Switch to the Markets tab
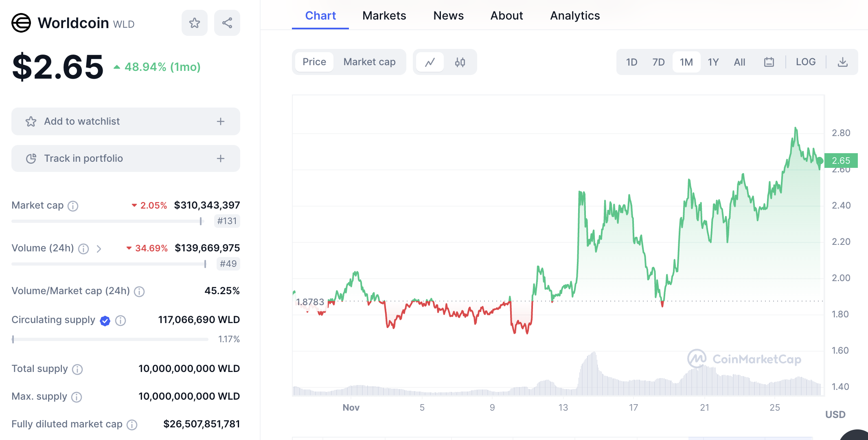Viewport: 868px width, 440px height. point(384,15)
